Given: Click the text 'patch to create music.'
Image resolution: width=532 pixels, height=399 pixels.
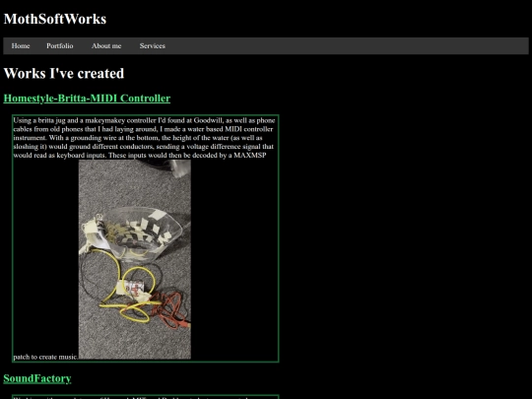Looking at the screenshot, I should (x=45, y=357).
